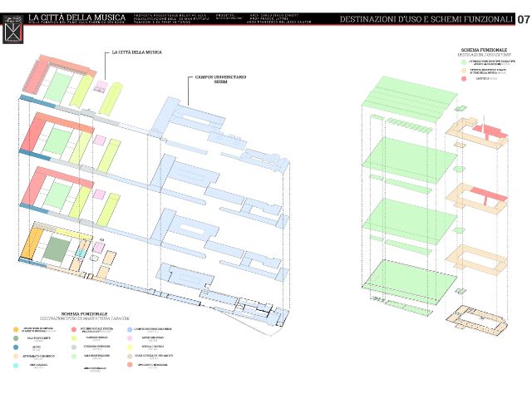532x399 pixels.
Task: Click the project description text in the header
Action: pyautogui.click(x=171, y=18)
